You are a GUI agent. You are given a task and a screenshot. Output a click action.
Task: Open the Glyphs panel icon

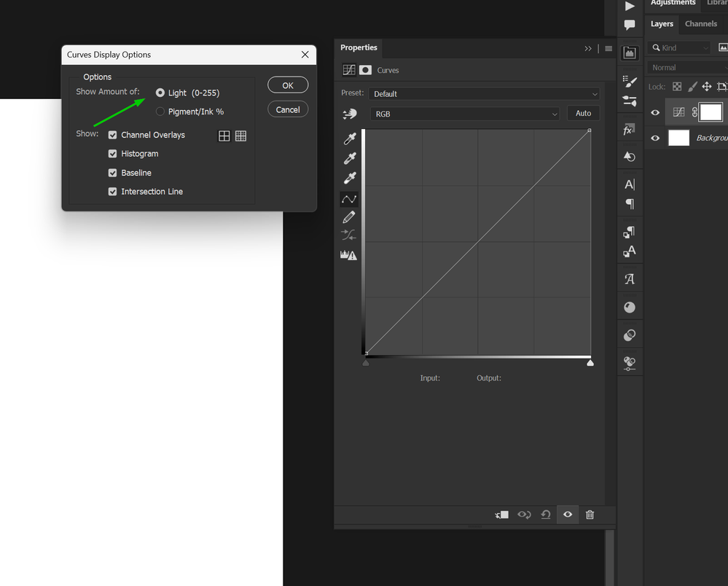[x=630, y=279]
